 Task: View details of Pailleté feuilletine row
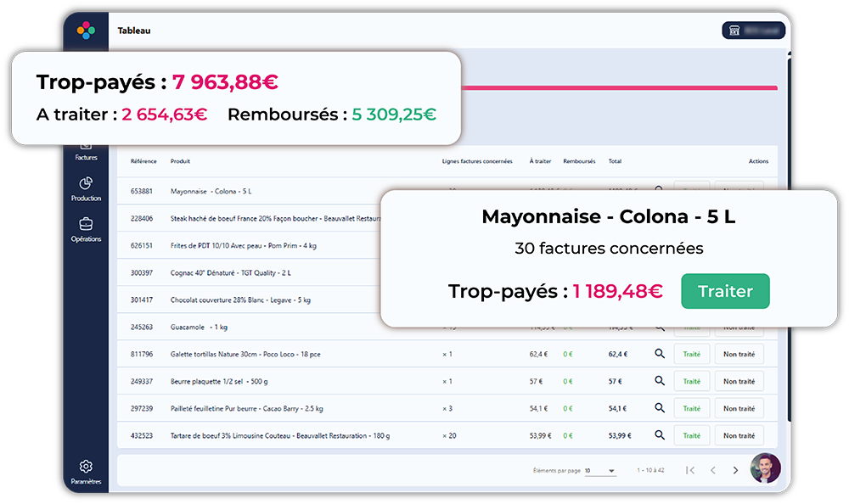[659, 407]
